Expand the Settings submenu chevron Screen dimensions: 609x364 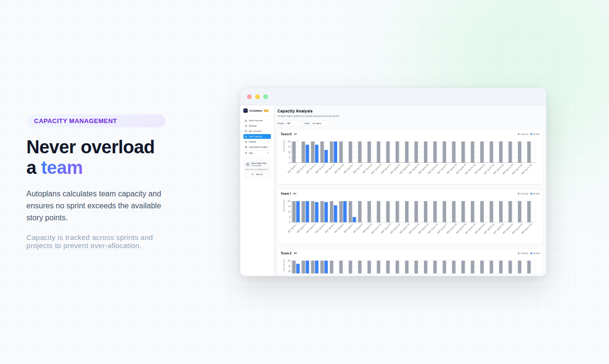pos(268,142)
